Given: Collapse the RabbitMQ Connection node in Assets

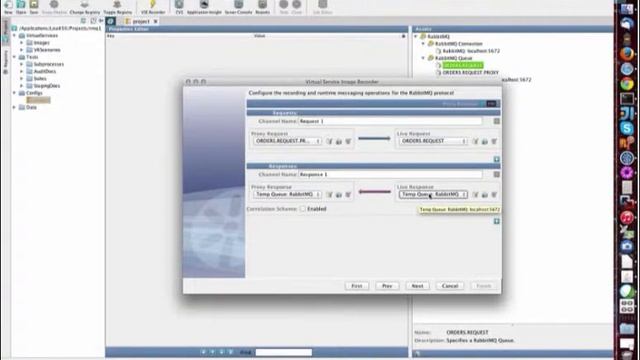Looking at the screenshot, I should (x=423, y=43).
